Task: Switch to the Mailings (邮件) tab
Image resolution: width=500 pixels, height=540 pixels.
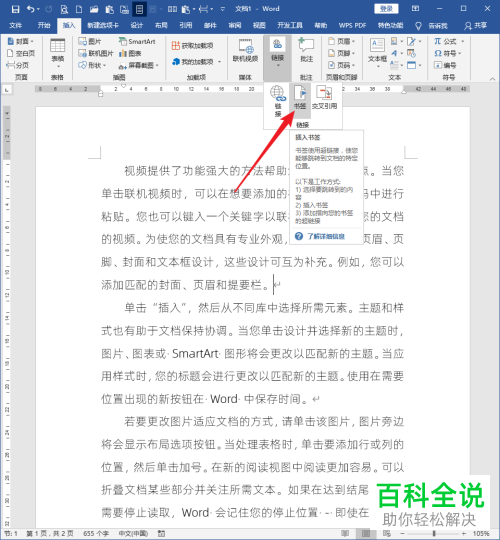Action: coord(210,25)
